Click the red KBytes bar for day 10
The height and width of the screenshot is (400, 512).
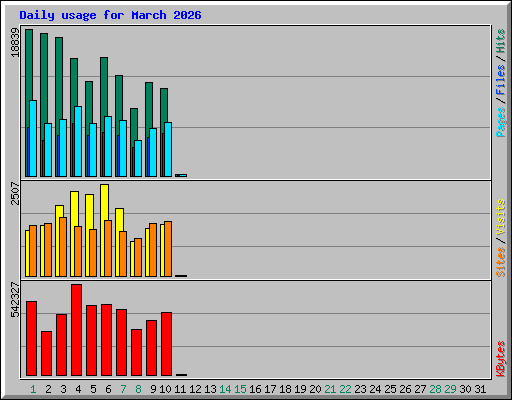coord(166,344)
